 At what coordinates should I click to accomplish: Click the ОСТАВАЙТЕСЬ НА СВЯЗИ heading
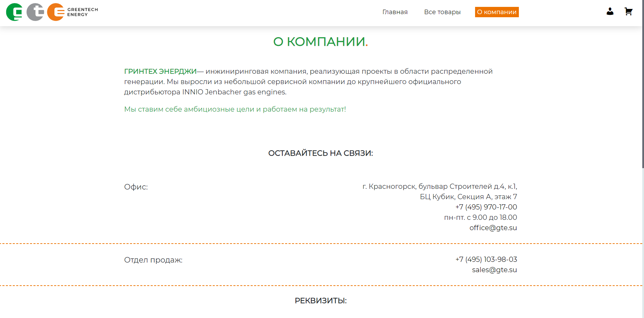(x=320, y=153)
